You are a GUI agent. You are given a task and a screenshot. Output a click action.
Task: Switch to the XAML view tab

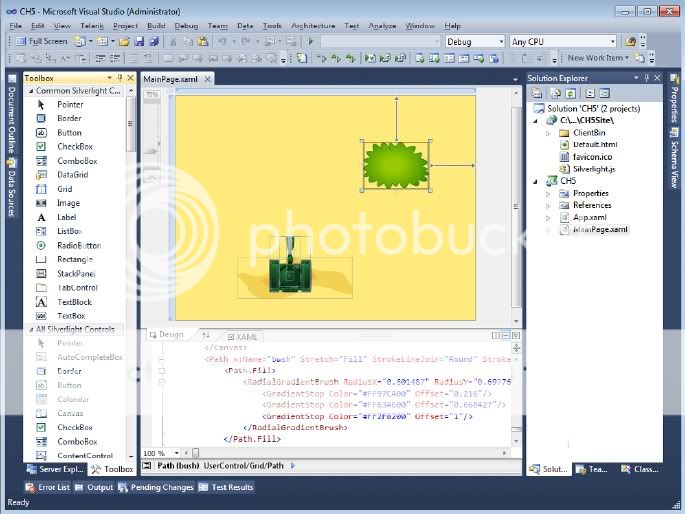coord(242,337)
